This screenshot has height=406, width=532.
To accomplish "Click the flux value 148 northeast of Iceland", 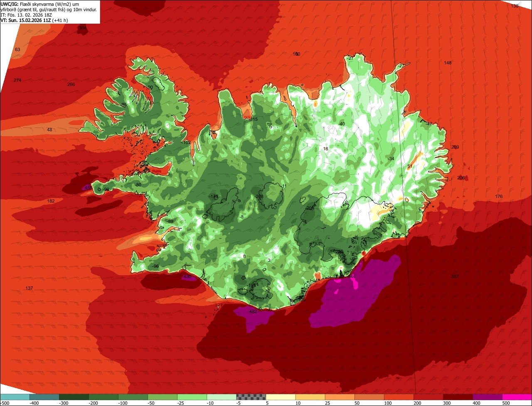I will pos(448,63).
